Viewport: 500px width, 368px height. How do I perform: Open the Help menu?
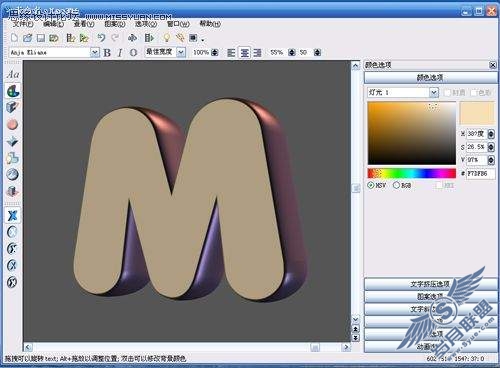[x=210, y=24]
